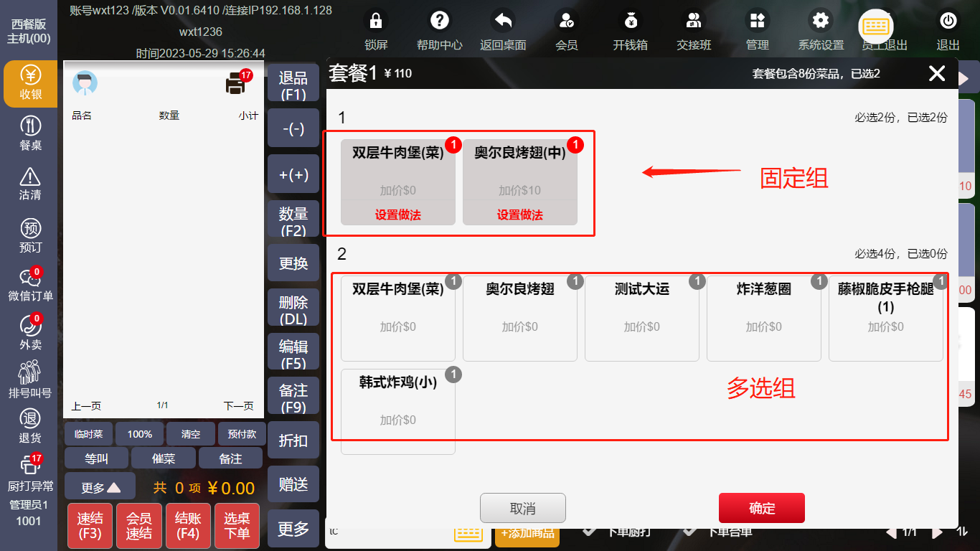Open the system settings gear icon
The image size is (980, 551).
[x=821, y=21]
